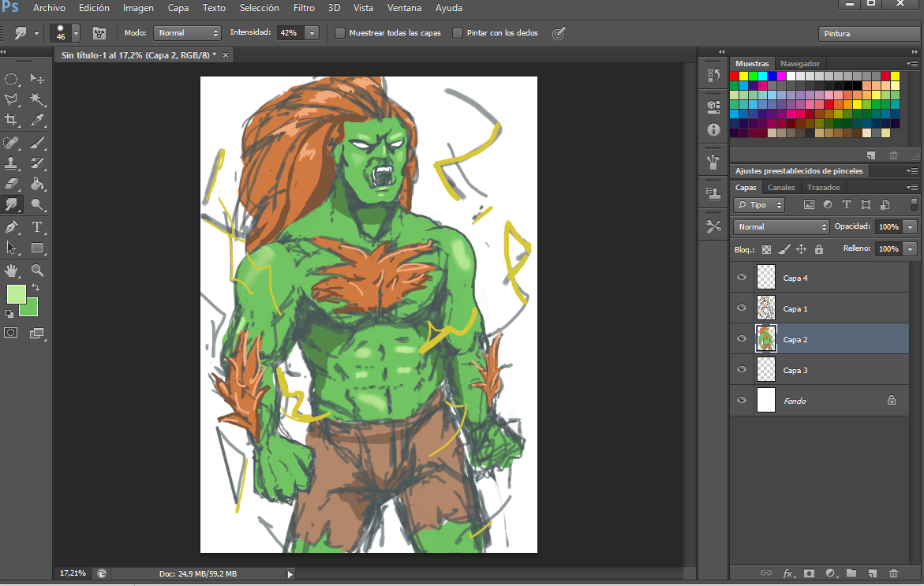
Task: Select the Rectangle shape tool
Action: pyautogui.click(x=37, y=248)
